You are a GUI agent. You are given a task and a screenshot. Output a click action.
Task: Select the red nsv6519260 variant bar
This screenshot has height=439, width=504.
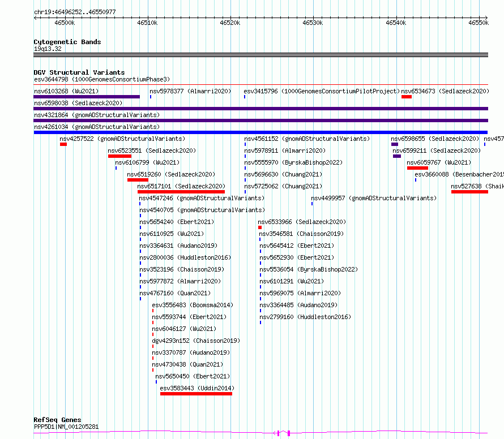(138, 180)
